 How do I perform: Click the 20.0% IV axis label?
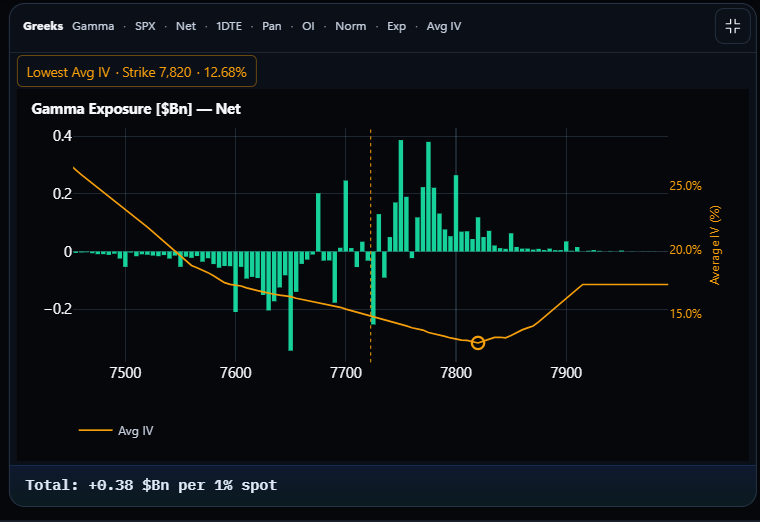pos(685,250)
